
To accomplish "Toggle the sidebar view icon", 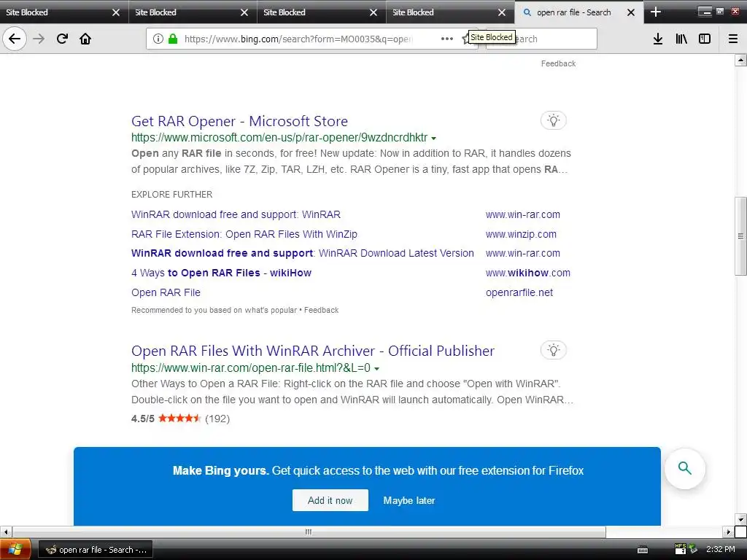I will [x=705, y=39].
